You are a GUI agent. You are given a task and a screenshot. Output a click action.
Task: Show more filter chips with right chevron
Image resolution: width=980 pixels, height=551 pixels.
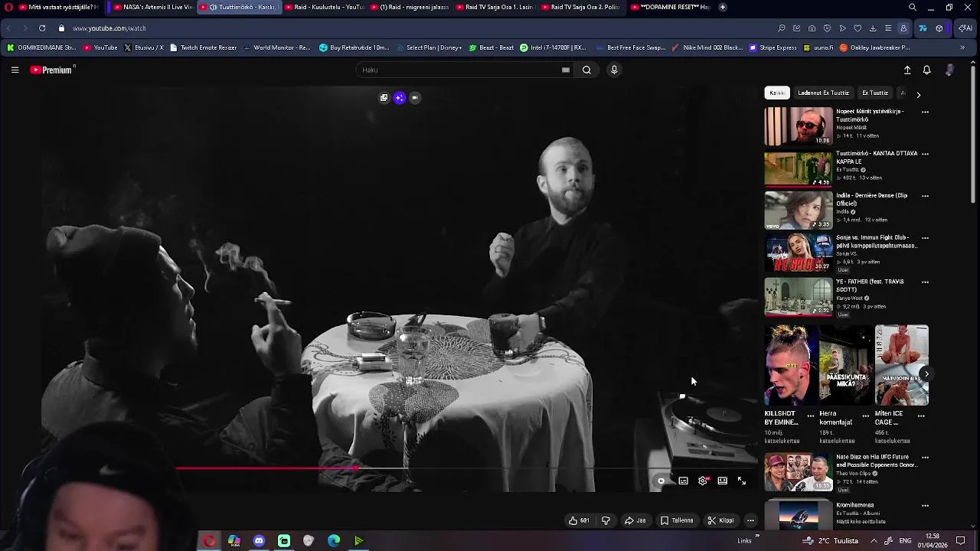[919, 94]
